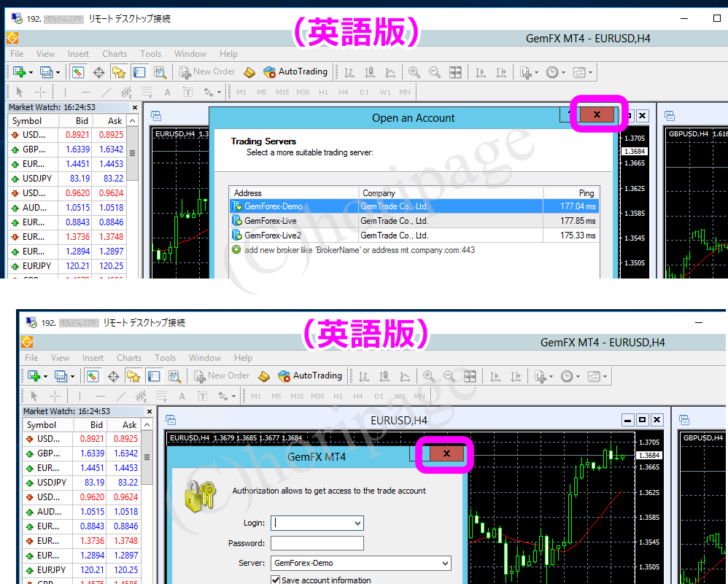Select USDJPY row in upper Market Watch
Image resolution: width=728 pixels, height=584 pixels.
point(67,179)
